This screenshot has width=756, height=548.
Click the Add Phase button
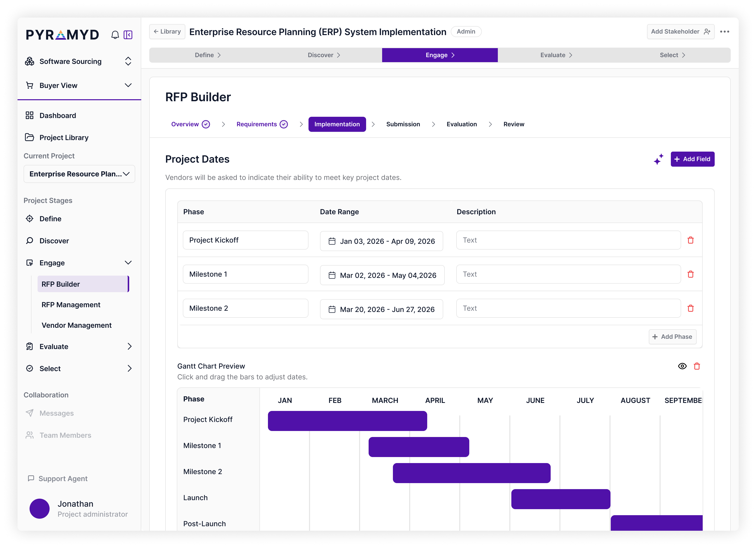click(672, 337)
